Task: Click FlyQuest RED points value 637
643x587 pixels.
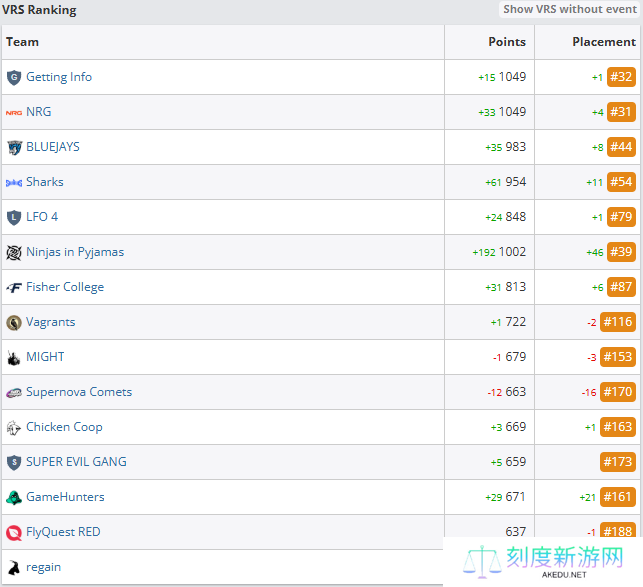Action: click(x=516, y=532)
